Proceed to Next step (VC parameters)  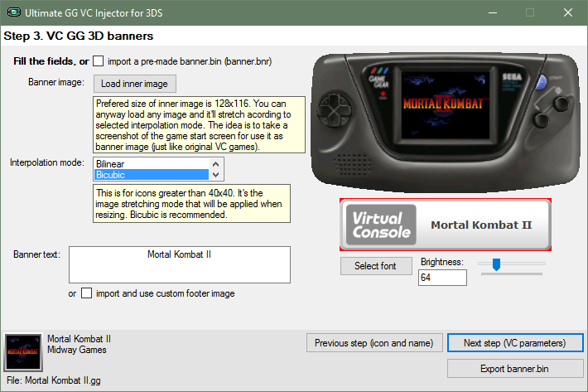pos(514,343)
